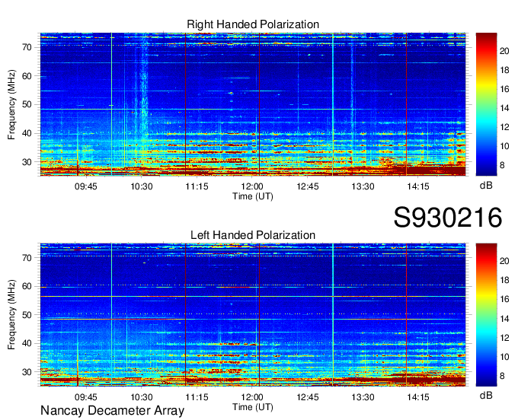518x420 pixels.
Task: Click the 18 dB tick on the upper colorbar
Action: pos(504,70)
